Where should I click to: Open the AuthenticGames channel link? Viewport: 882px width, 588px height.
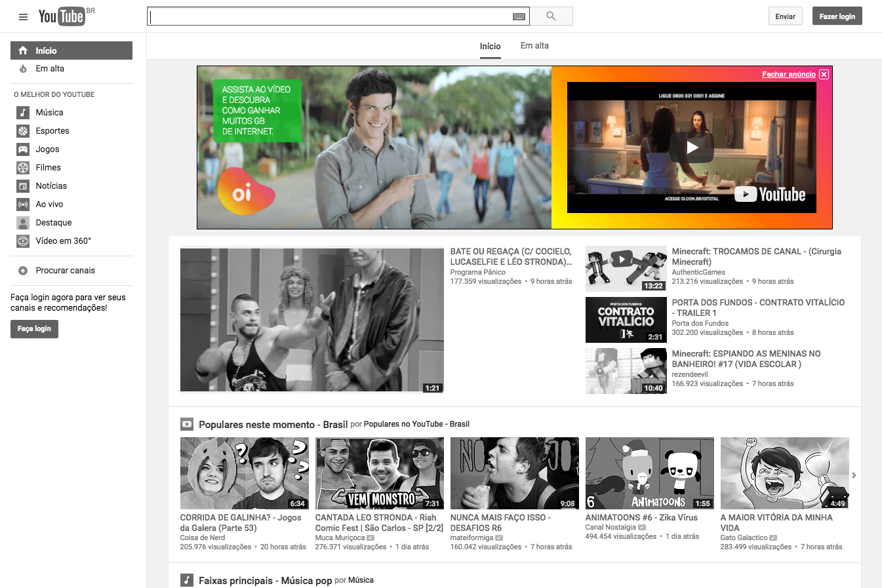[x=698, y=272]
